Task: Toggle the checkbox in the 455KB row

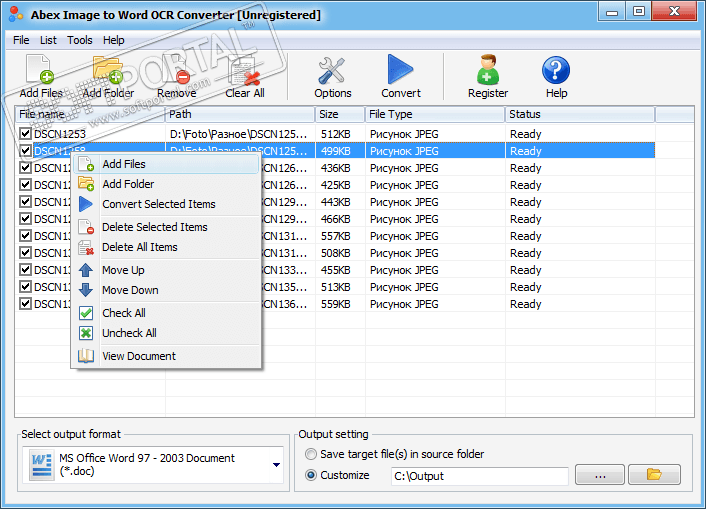Action: [25, 269]
